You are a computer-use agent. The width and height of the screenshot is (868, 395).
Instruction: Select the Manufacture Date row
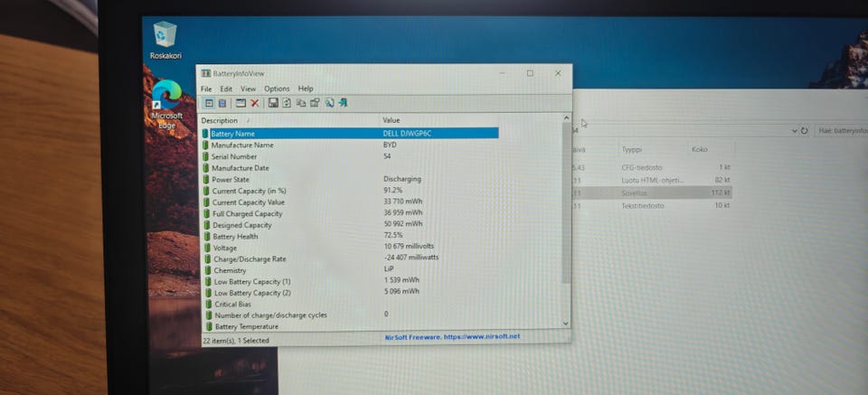coord(351,168)
